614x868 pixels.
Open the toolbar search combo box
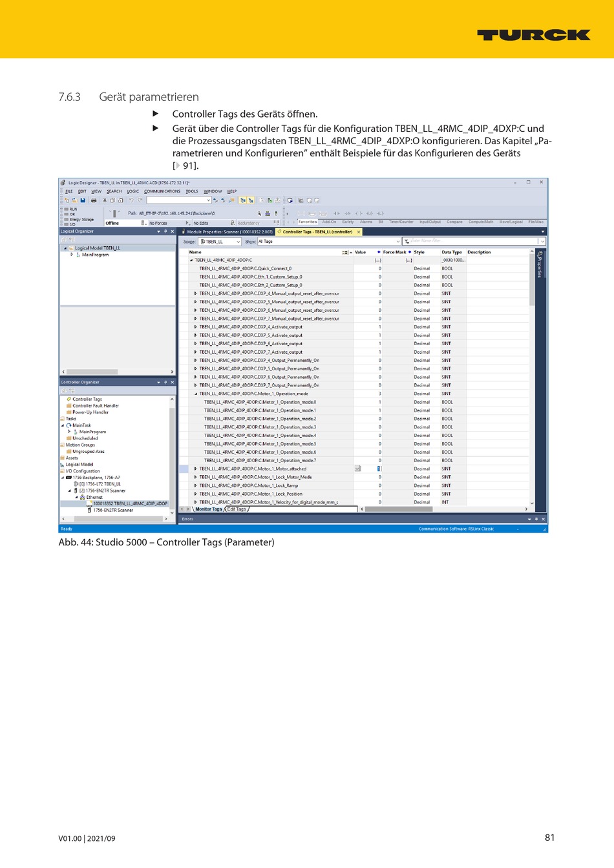[x=208, y=200]
